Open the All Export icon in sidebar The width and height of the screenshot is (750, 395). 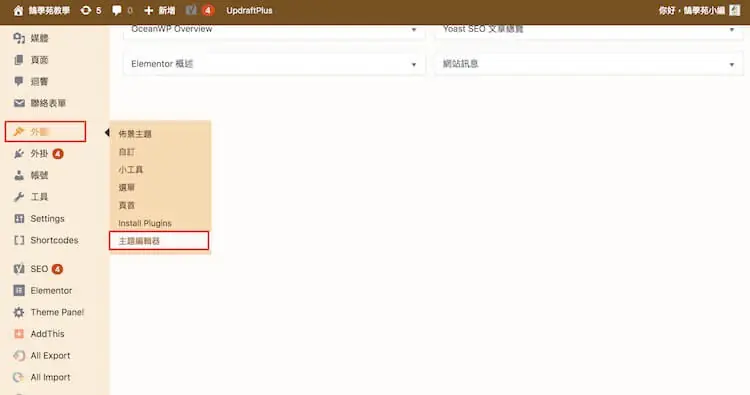click(19, 355)
